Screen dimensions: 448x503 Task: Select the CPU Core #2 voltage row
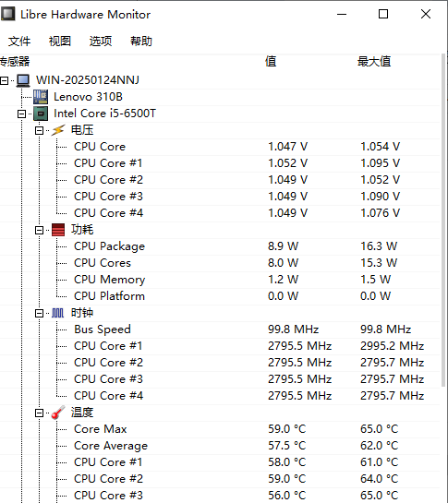point(220,180)
